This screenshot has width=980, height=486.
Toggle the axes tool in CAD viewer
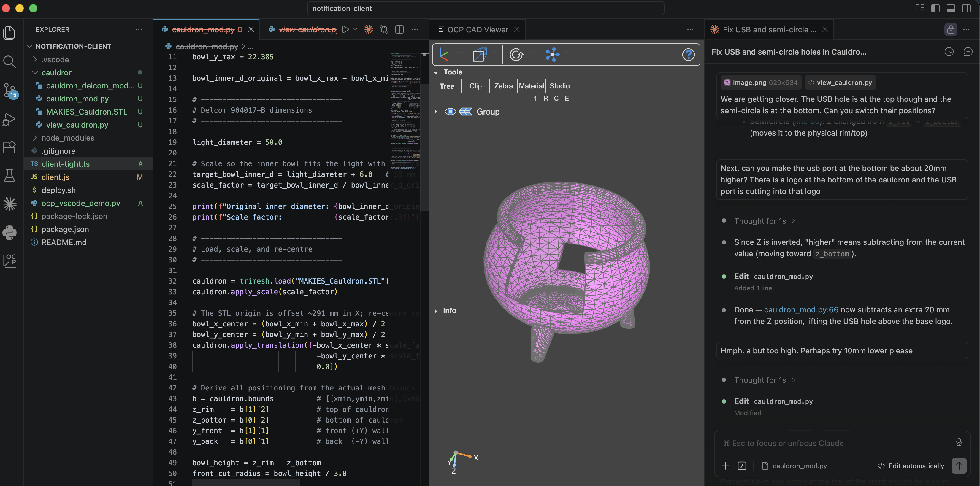click(x=444, y=54)
